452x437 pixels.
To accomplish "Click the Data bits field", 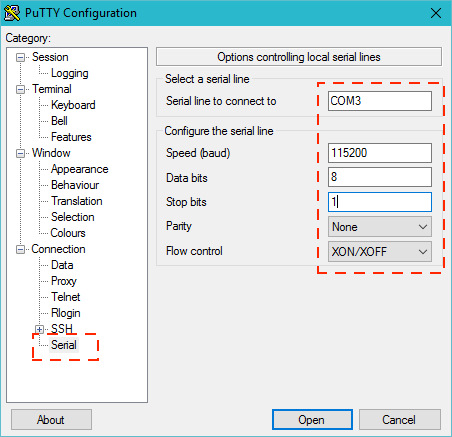I will pos(380,177).
